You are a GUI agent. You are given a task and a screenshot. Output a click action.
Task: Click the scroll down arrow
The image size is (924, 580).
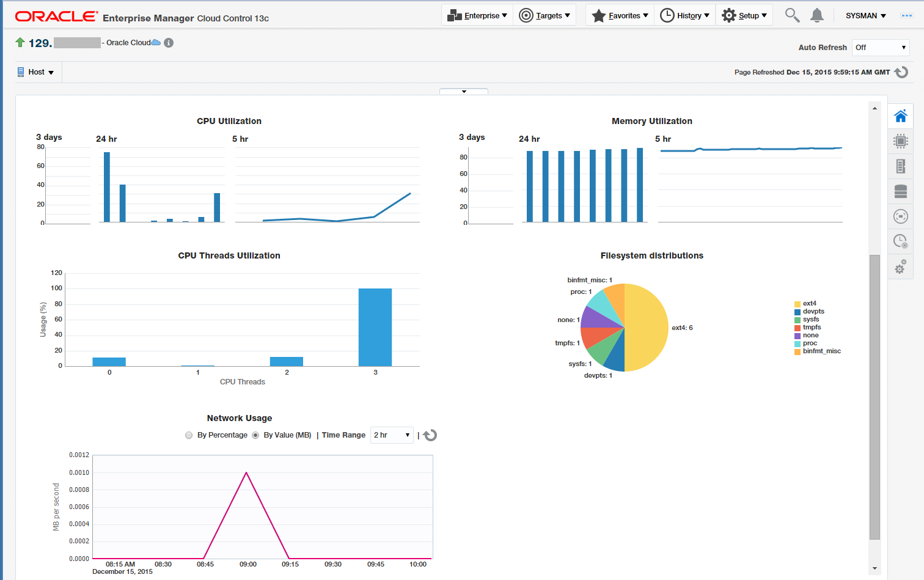875,568
